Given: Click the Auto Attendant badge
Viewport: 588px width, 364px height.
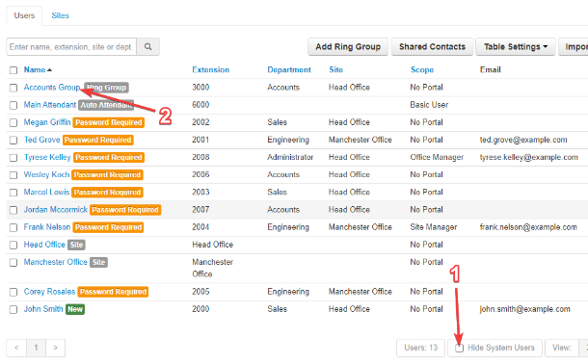Looking at the screenshot, I should pyautogui.click(x=106, y=105).
